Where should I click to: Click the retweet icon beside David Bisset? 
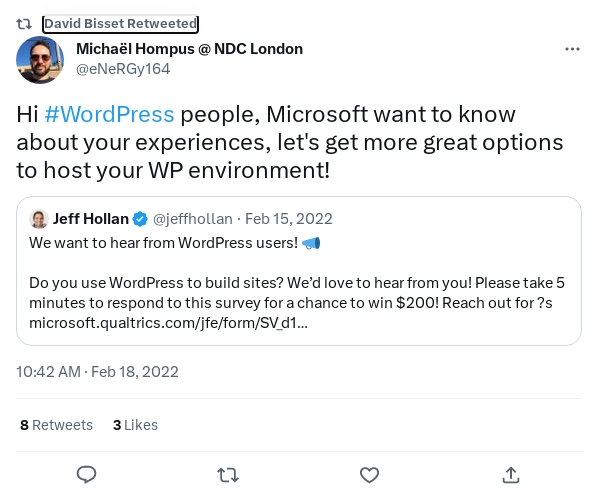pyautogui.click(x=24, y=24)
